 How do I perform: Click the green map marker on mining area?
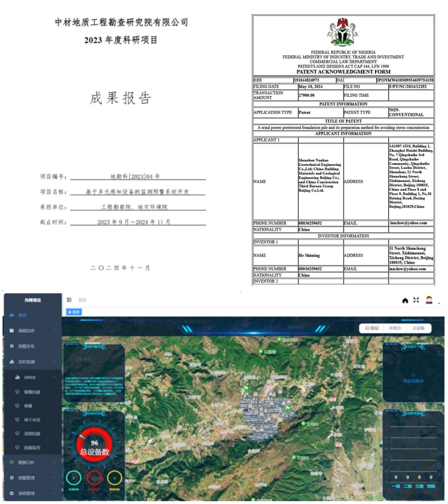(287, 408)
